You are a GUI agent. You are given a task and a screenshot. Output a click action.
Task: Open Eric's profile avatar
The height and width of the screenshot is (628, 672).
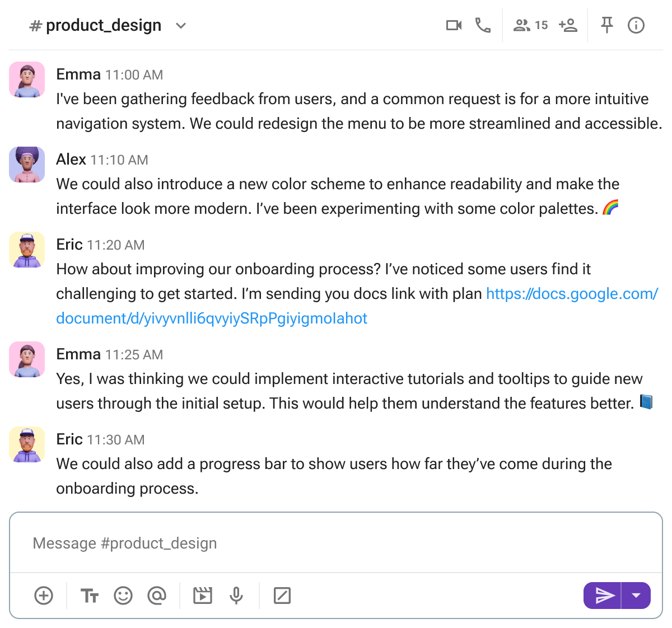pyautogui.click(x=26, y=250)
